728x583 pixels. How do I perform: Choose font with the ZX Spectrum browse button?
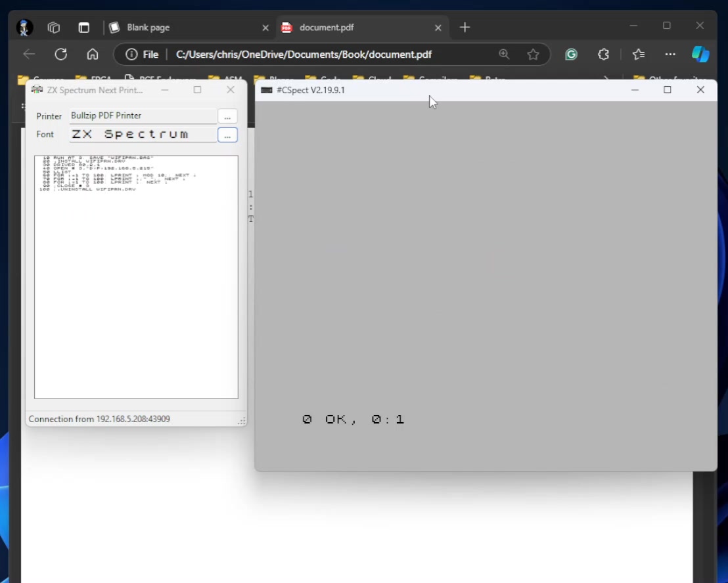click(x=227, y=135)
